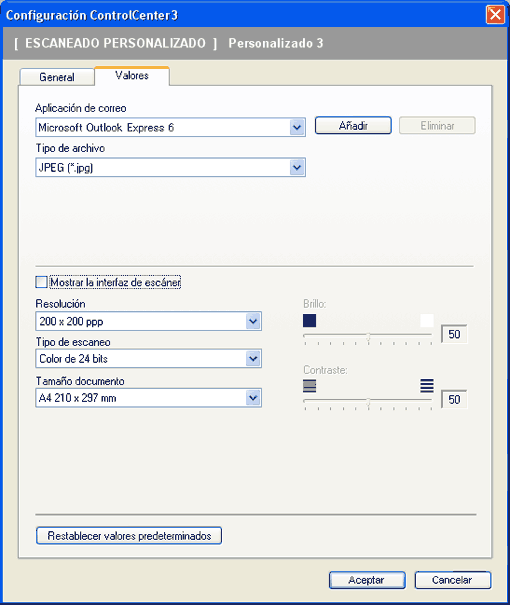Click the dark brightness icon

309,321
